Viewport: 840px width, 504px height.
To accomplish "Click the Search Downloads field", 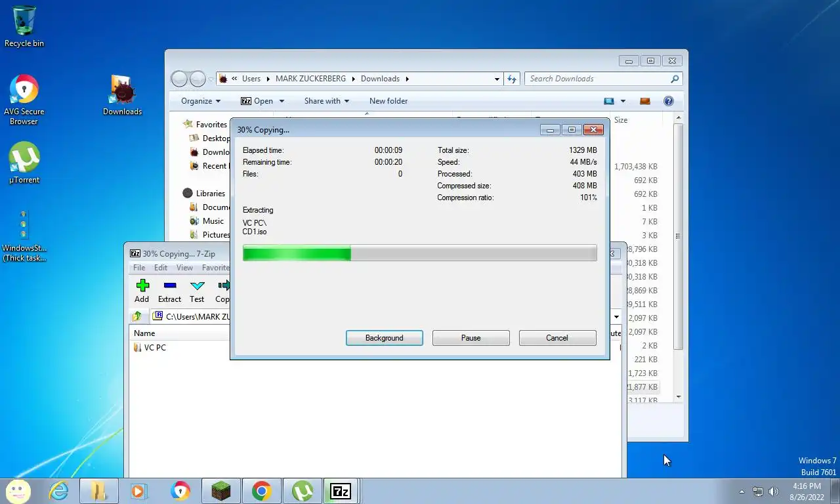I will pos(603,79).
